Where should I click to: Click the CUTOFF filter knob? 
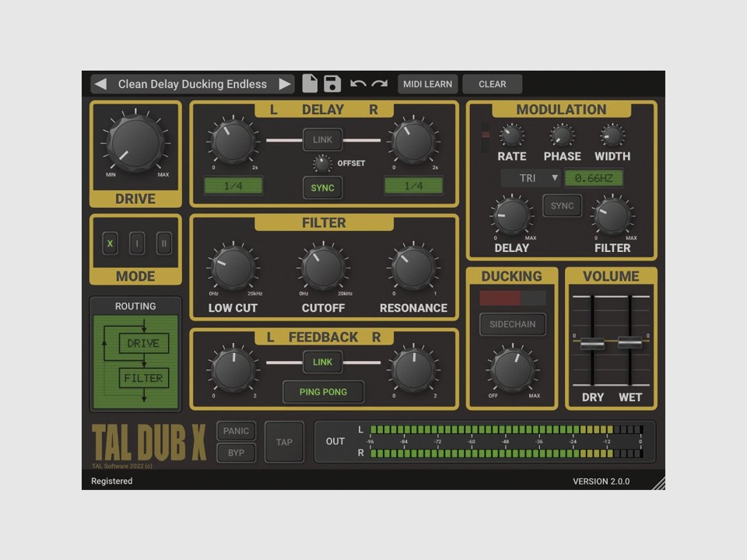pos(323,268)
